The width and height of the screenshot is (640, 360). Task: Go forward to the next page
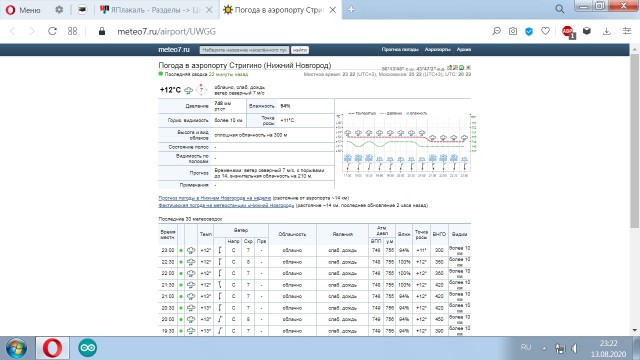pos(32,31)
